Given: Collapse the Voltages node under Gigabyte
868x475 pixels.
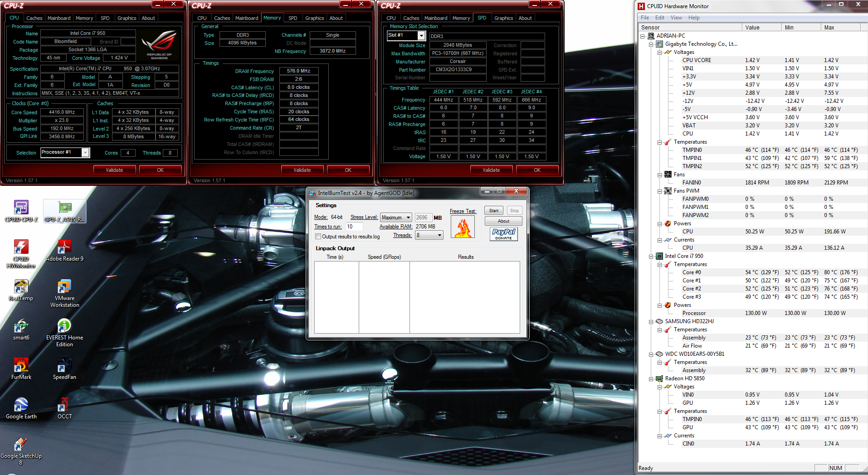Looking at the screenshot, I should coord(660,52).
